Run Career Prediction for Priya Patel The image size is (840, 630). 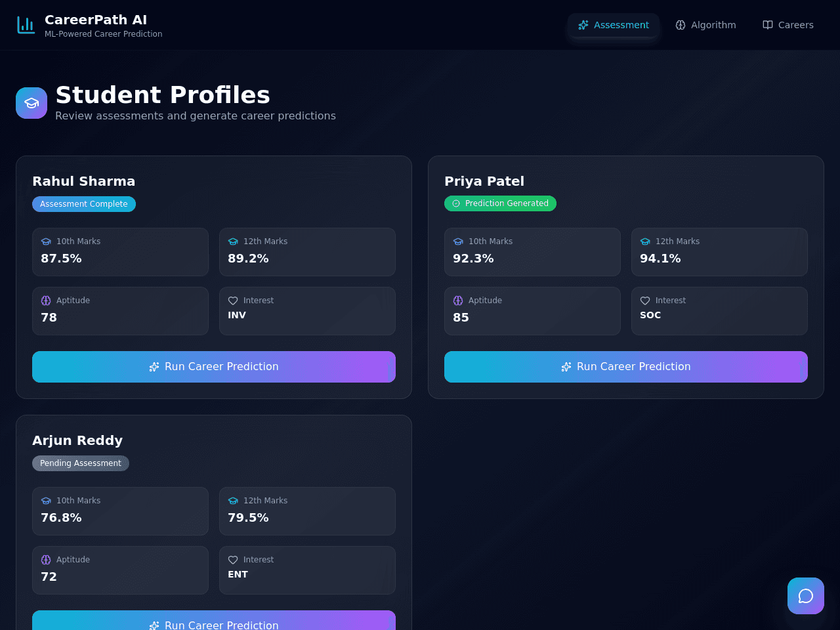pos(626,367)
